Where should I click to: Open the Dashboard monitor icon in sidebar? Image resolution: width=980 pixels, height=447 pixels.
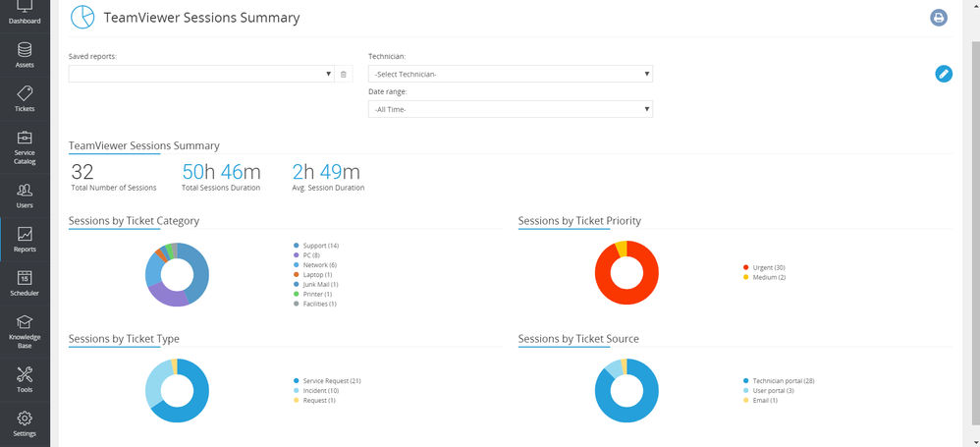click(x=25, y=7)
